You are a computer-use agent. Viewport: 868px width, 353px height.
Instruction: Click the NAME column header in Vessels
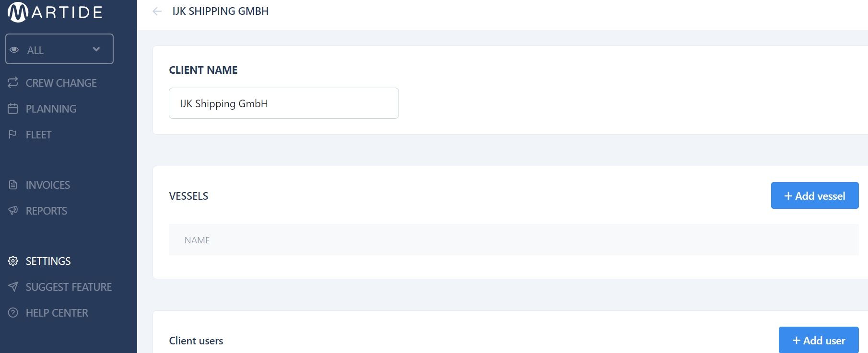tap(197, 240)
